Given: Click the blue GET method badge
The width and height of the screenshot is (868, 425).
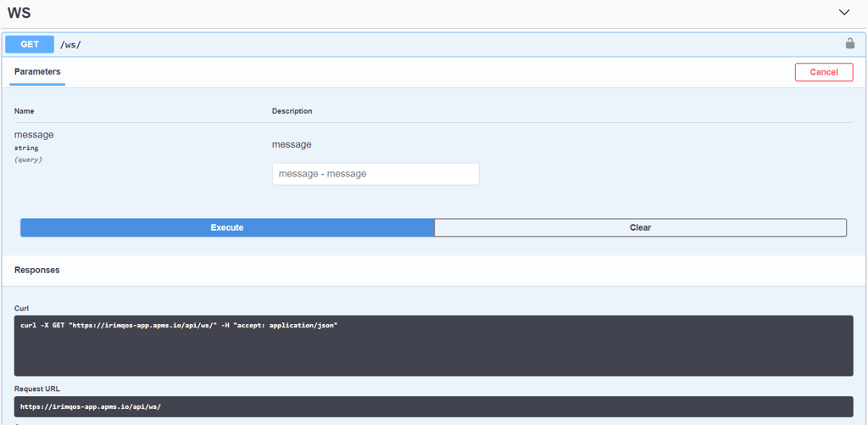Looking at the screenshot, I should [x=30, y=45].
